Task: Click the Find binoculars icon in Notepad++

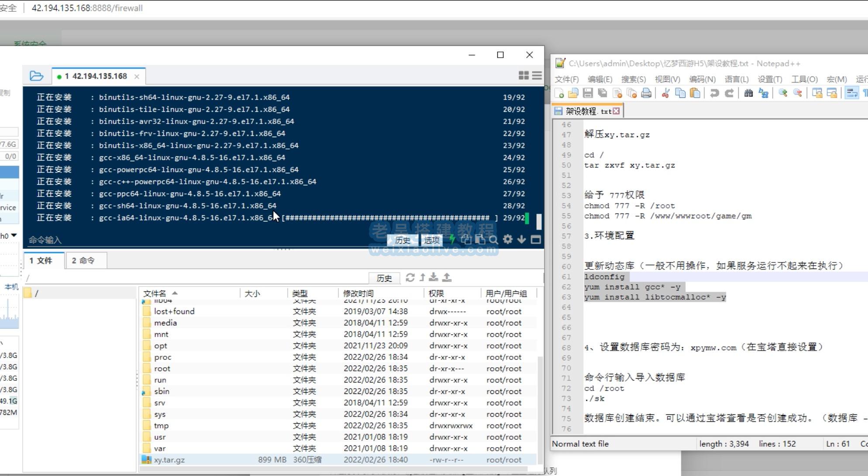Action: 748,93
